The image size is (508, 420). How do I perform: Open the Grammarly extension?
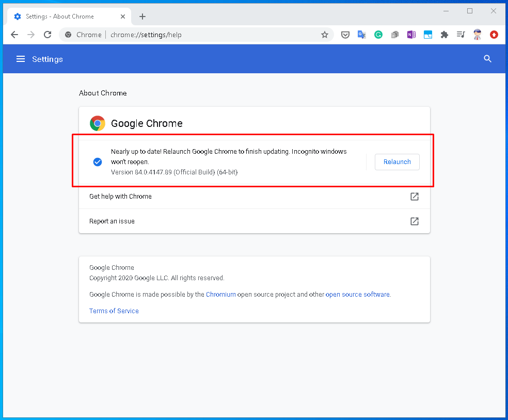click(x=378, y=35)
